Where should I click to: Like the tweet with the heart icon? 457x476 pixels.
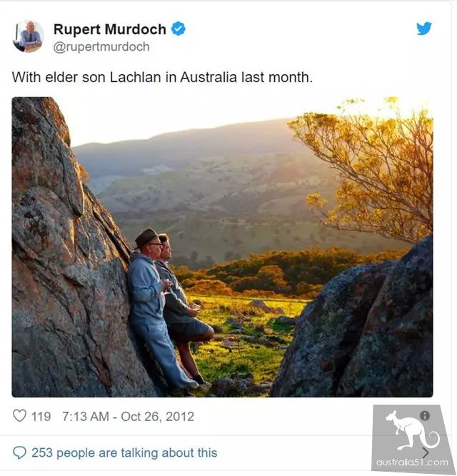click(x=19, y=415)
